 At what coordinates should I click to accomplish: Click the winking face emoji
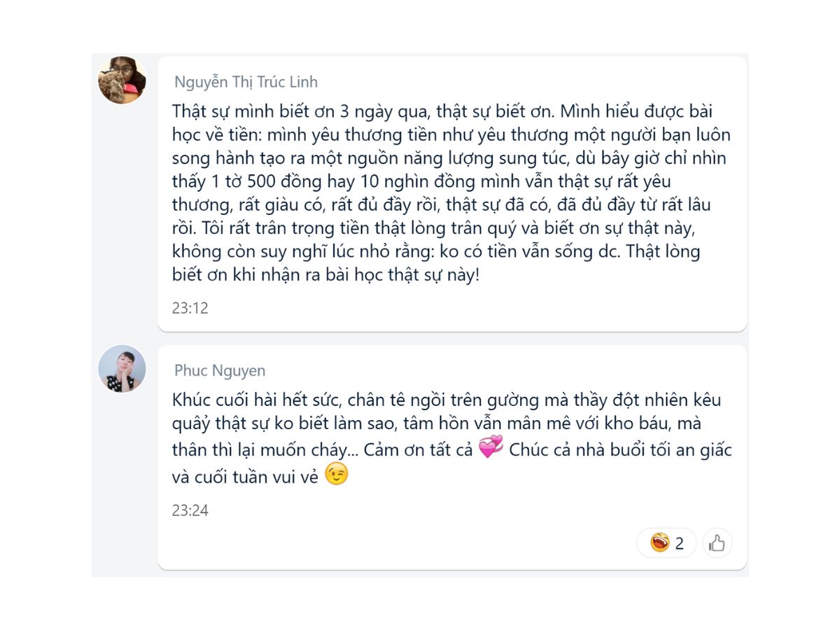[337, 475]
